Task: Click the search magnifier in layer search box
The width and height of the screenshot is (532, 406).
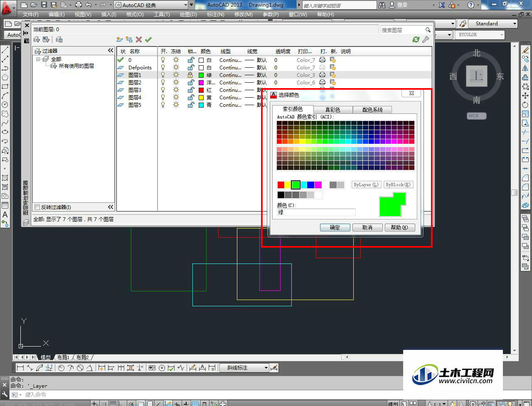Action: 428,30
